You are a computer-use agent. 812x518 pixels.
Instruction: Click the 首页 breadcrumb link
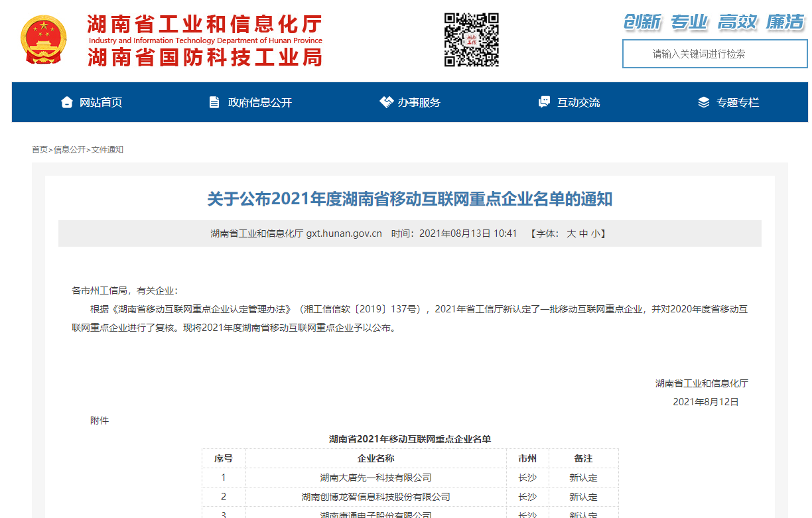click(x=40, y=150)
